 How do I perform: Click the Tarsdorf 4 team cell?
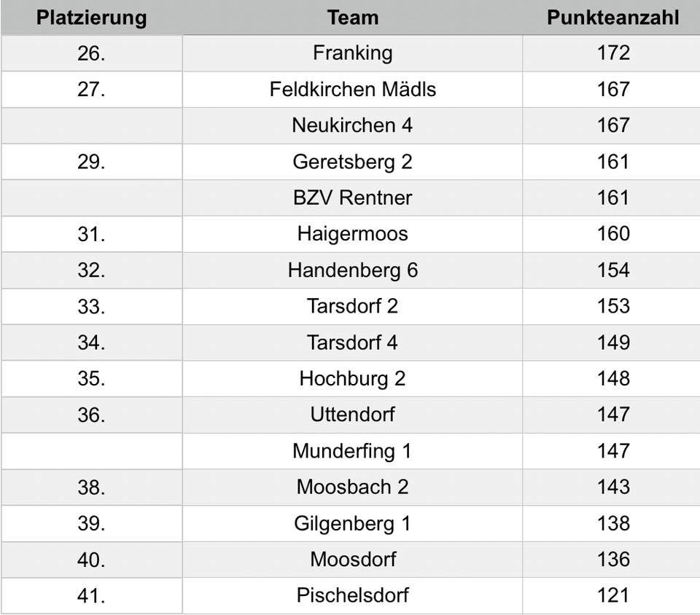point(353,342)
